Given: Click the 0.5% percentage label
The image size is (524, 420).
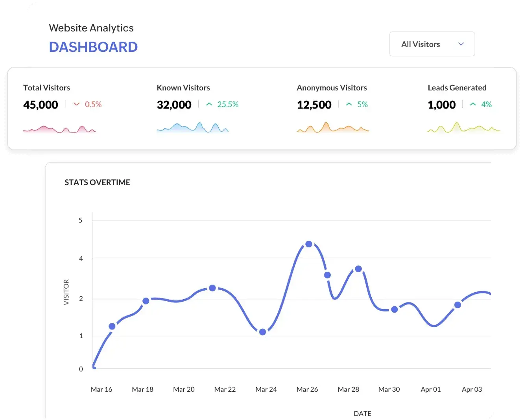Looking at the screenshot, I should coord(93,104).
